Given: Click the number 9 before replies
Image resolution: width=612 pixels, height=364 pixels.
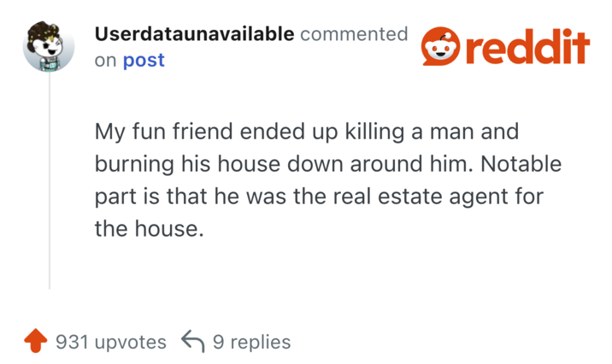Looking at the screenshot, I should coord(217,342).
